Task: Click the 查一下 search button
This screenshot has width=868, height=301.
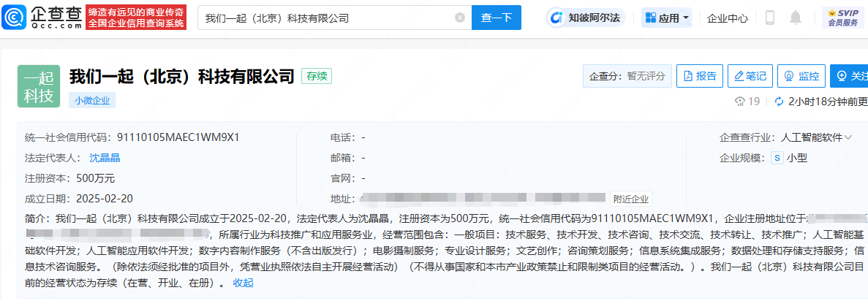Action: click(496, 18)
